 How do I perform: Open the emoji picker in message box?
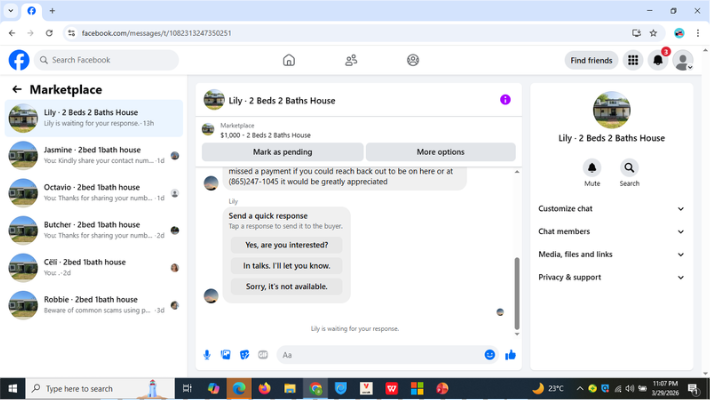point(489,355)
